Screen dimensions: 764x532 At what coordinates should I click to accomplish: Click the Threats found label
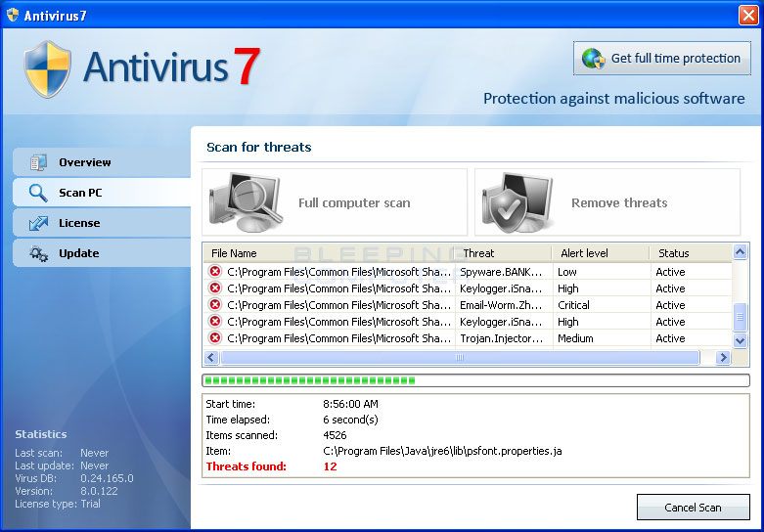[x=247, y=466]
